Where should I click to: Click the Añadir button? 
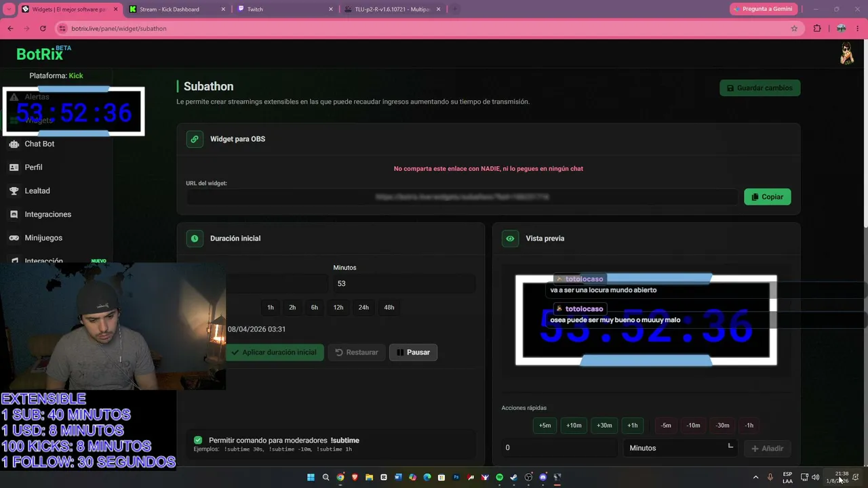(x=767, y=448)
